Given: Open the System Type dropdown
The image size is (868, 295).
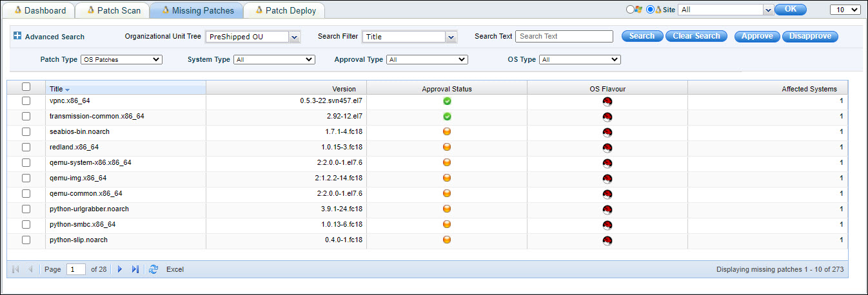Looking at the screenshot, I should 275,59.
